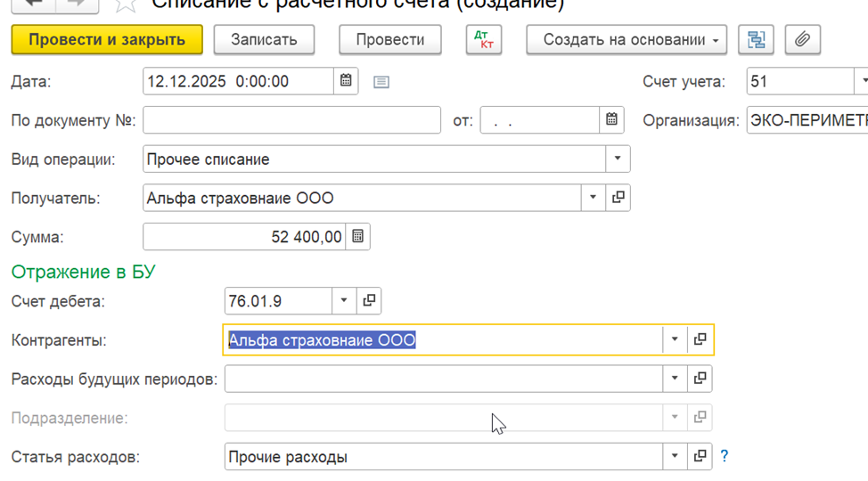
Task: Click the comment icon next to date
Action: point(381,82)
